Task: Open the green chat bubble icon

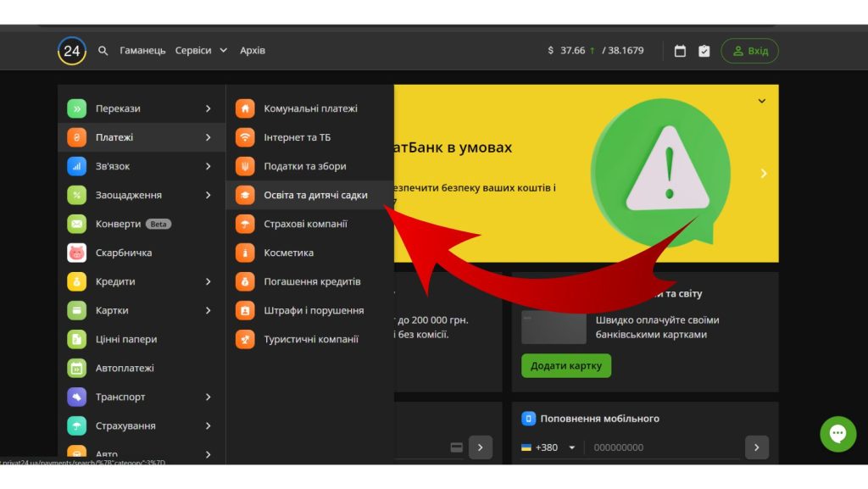Action: pyautogui.click(x=837, y=434)
